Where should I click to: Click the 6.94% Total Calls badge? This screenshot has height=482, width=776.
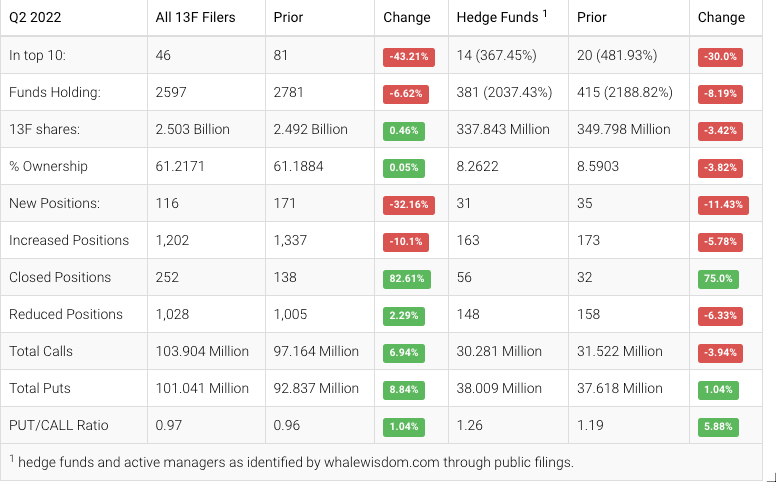click(x=404, y=353)
